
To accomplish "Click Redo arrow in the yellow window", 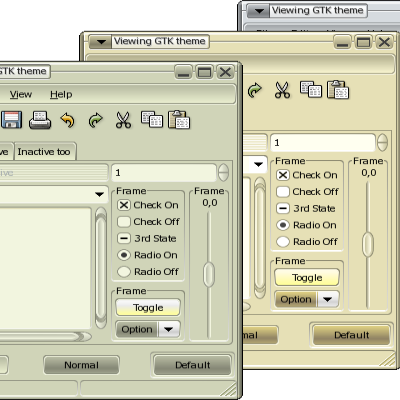I will pos(255,90).
